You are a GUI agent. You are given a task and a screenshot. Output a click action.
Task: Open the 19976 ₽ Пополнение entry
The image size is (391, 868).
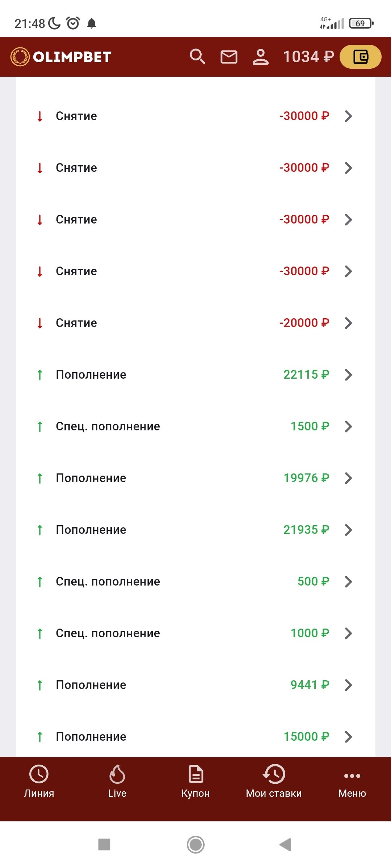[195, 478]
